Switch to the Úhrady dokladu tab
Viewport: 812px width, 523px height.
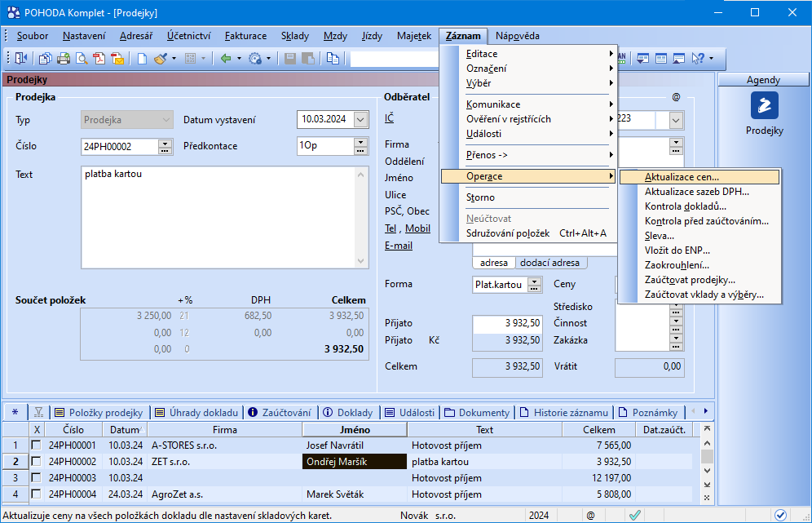pyautogui.click(x=196, y=413)
